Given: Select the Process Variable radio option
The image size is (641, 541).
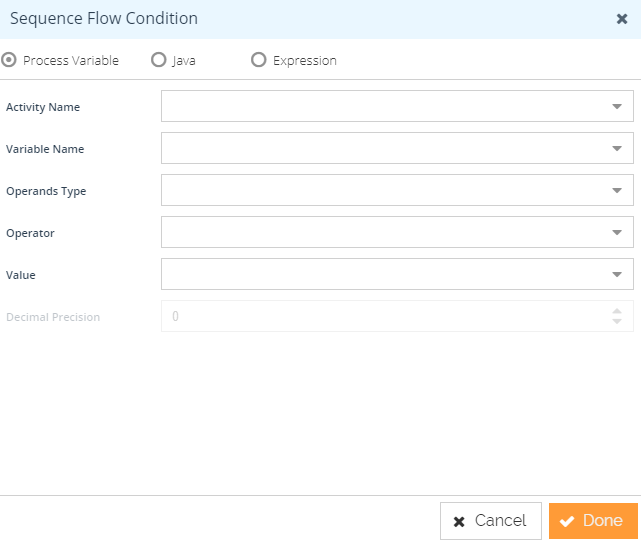Looking at the screenshot, I should [10, 60].
